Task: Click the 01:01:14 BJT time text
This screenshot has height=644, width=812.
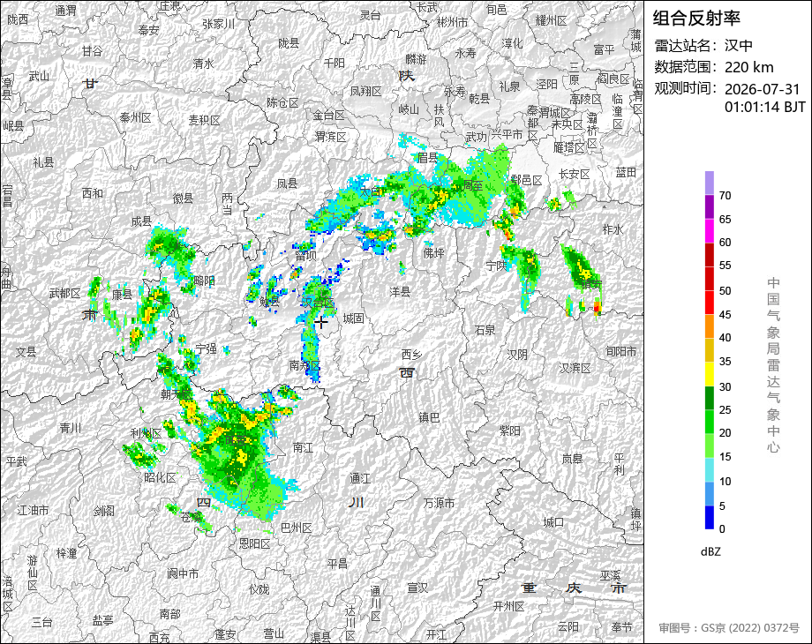Action: pyautogui.click(x=765, y=107)
